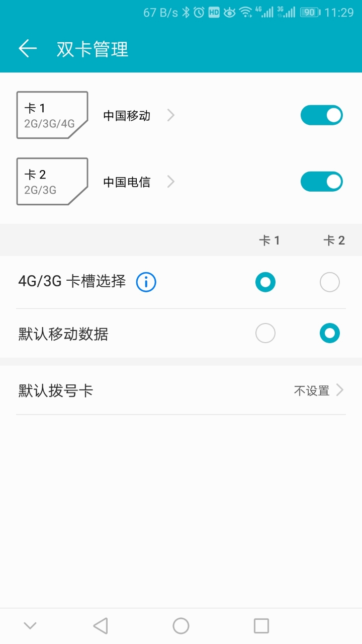The height and width of the screenshot is (644, 362).
Task: Expand 中国移动 chevron arrow
Action: coord(171,115)
